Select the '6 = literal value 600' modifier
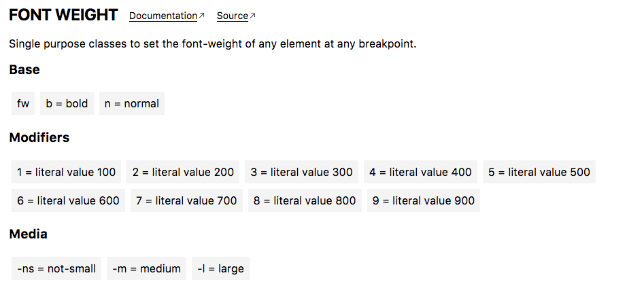 point(68,201)
